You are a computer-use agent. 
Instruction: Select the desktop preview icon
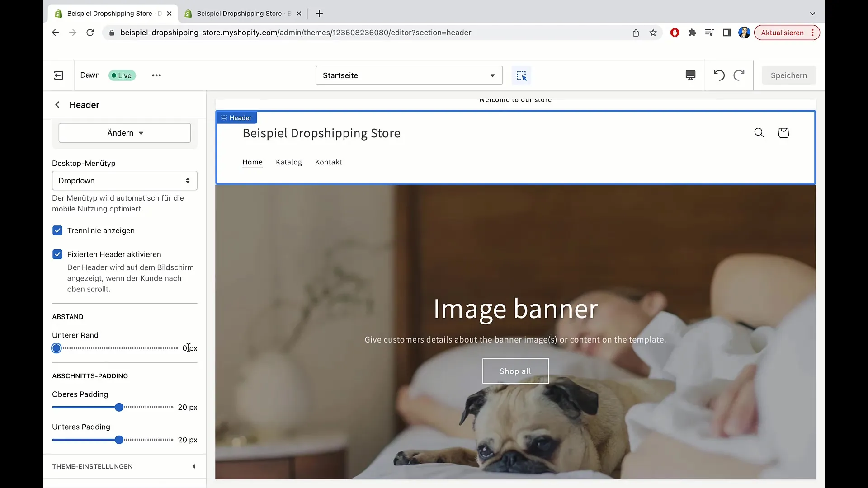tap(690, 75)
